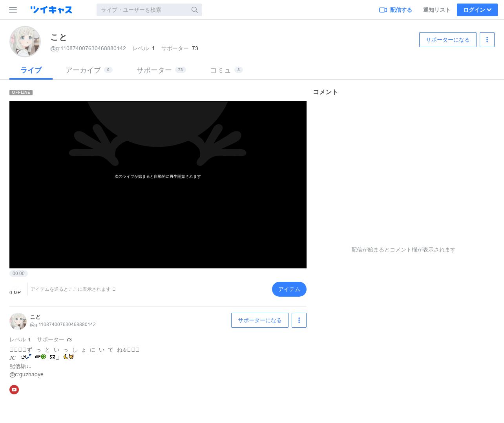Click the red YouTube icon

tap(14, 390)
